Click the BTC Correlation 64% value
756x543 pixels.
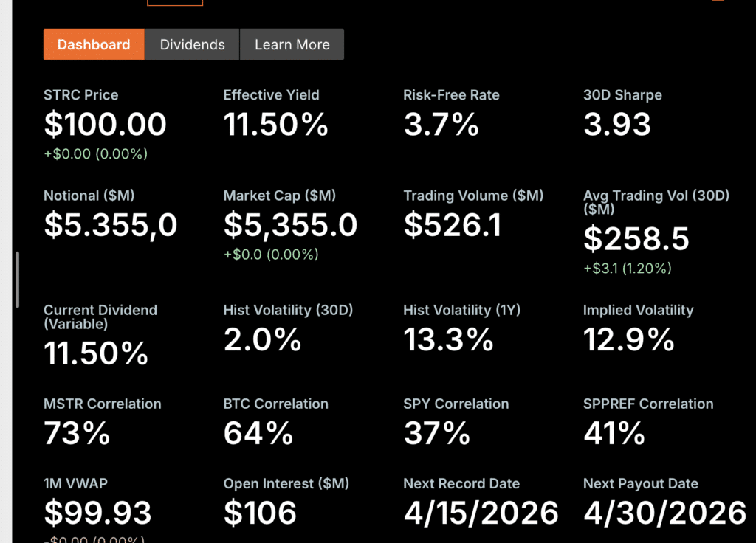click(258, 433)
